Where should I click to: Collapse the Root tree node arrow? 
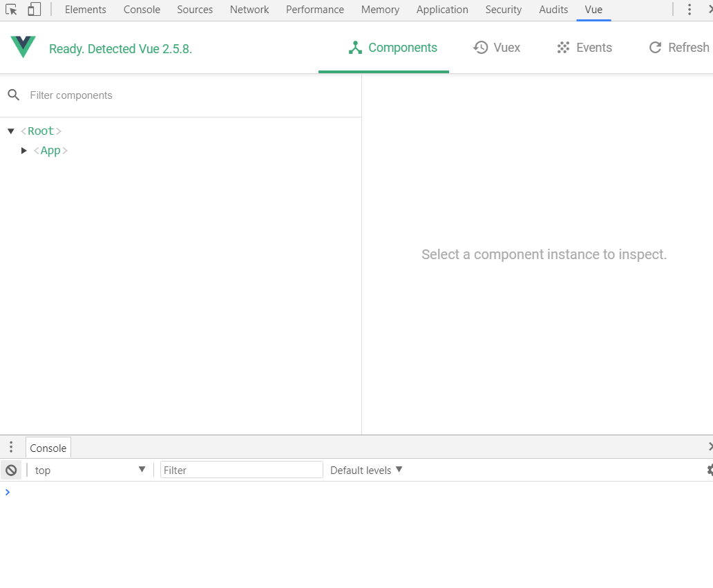11,131
